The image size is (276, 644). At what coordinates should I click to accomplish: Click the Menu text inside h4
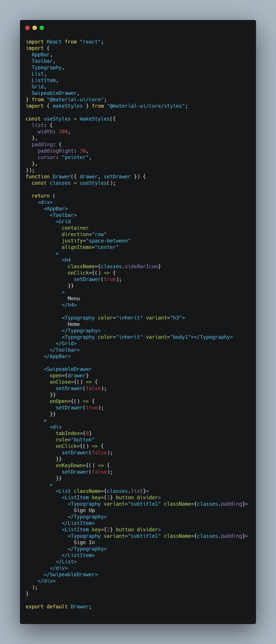(74, 298)
